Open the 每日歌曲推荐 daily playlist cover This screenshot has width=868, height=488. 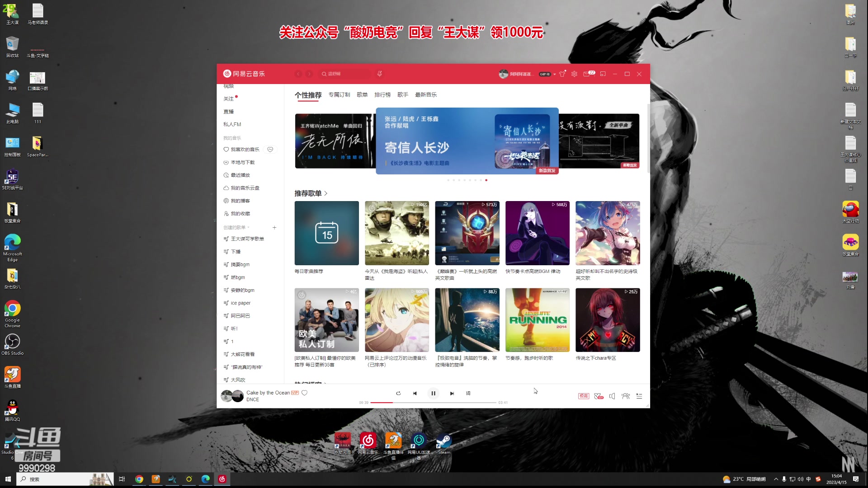[x=326, y=233]
